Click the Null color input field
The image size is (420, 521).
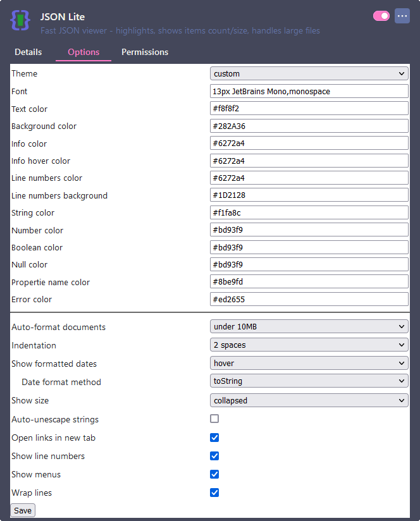pos(309,264)
